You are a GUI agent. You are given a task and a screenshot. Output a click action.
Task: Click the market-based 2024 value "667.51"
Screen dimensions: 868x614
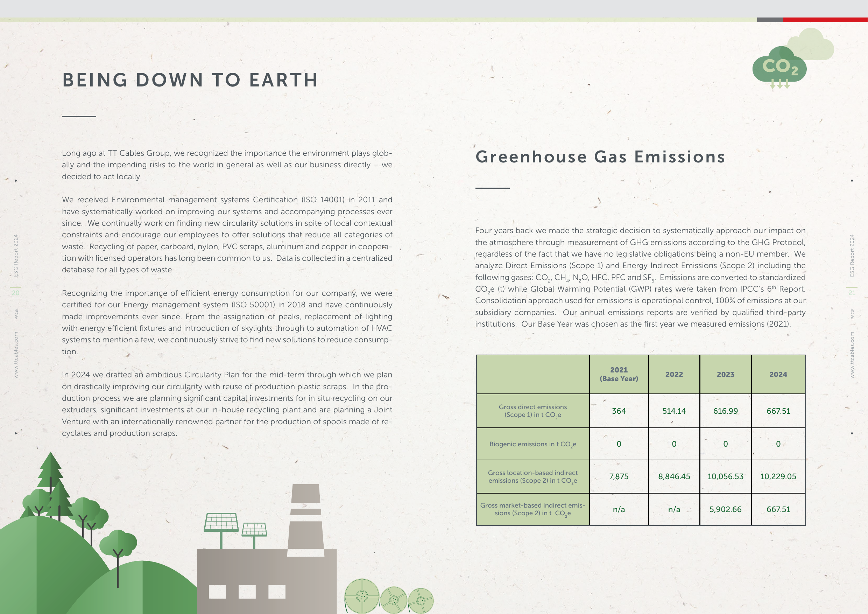point(778,509)
